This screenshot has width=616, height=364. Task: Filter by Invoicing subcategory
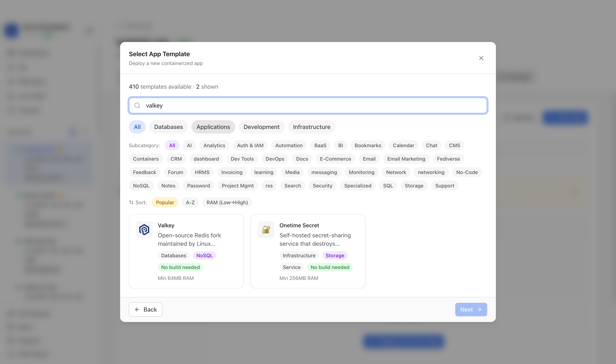coord(232,172)
